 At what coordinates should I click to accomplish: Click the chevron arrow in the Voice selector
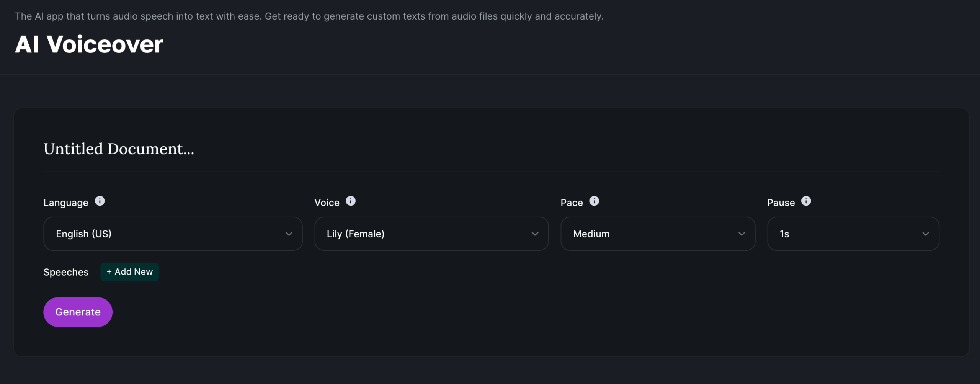(x=535, y=234)
